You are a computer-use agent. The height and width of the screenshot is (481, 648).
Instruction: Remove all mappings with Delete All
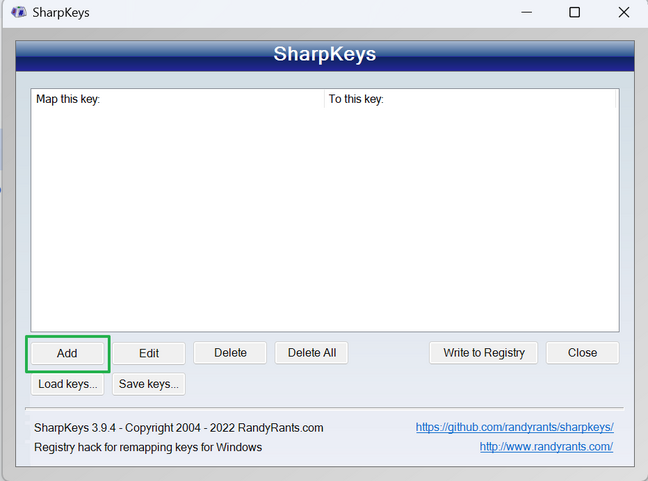click(x=312, y=353)
